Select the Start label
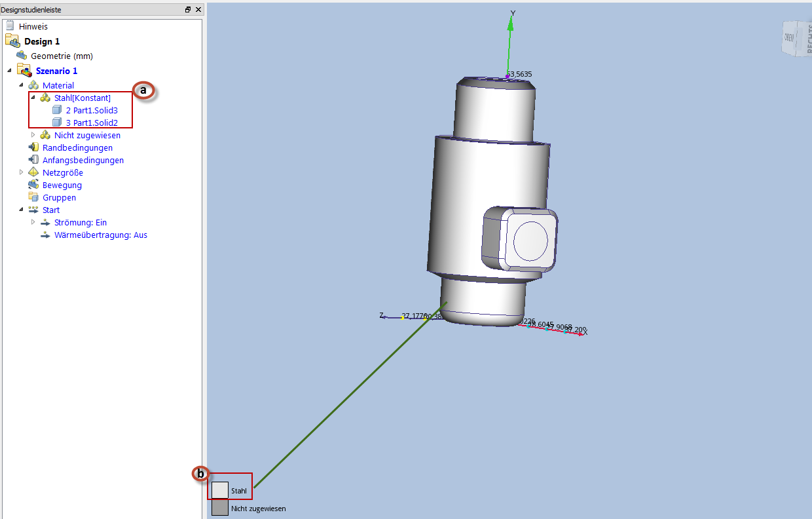Screen dimensions: 812x519 click(51, 210)
